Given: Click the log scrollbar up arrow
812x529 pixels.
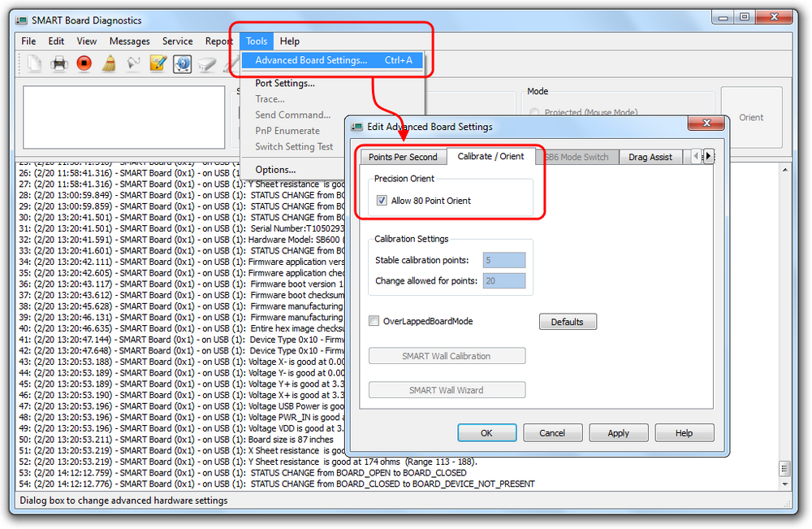Looking at the screenshot, I should 785,170.
